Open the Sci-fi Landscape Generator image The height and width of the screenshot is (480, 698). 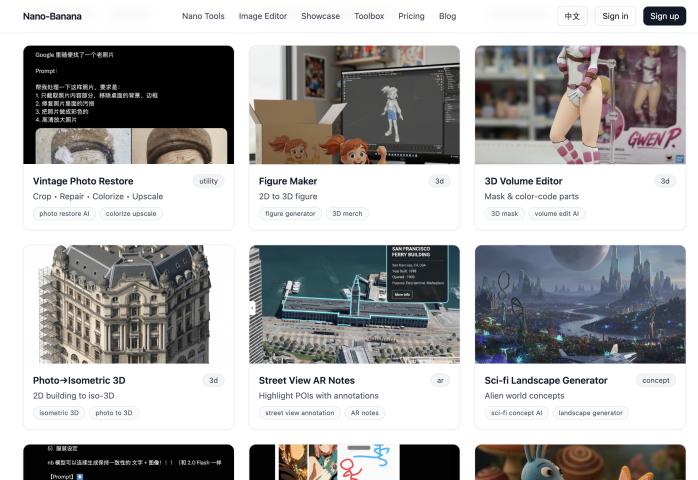pyautogui.click(x=580, y=304)
